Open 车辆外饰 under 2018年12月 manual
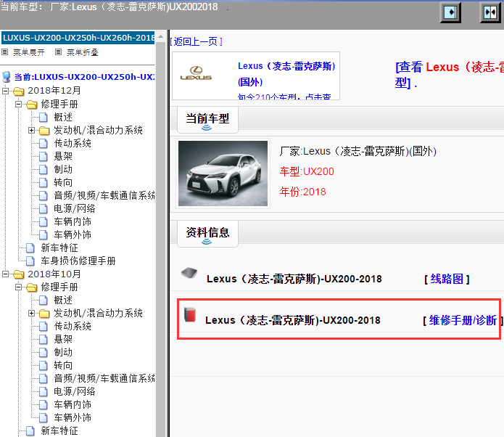This screenshot has width=504, height=437. (x=73, y=234)
